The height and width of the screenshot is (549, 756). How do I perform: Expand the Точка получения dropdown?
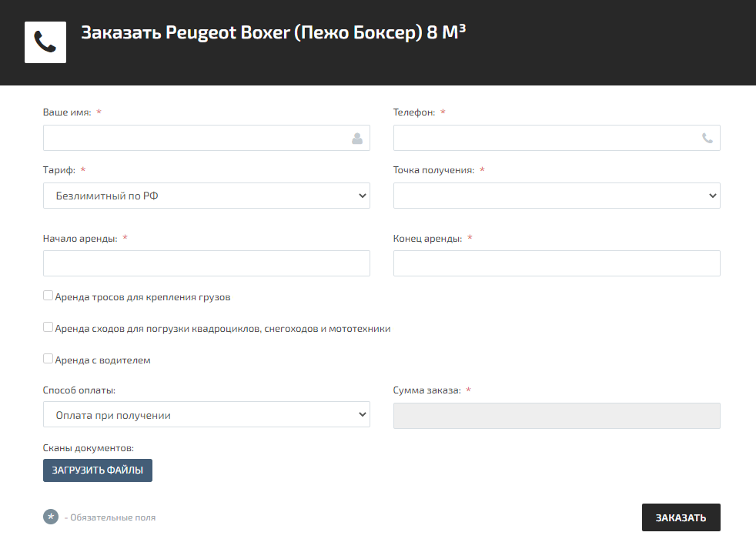tap(557, 196)
